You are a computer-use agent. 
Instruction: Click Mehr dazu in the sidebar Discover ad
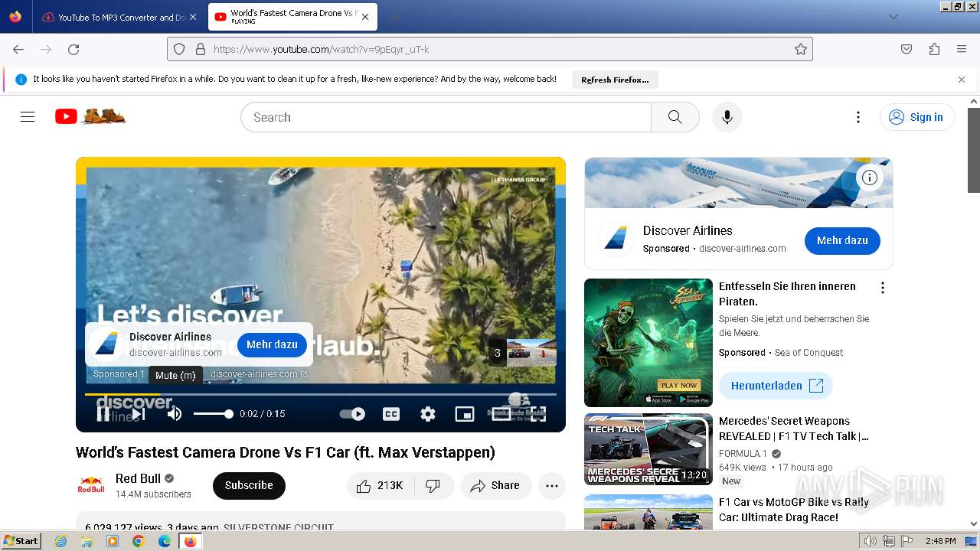(842, 240)
